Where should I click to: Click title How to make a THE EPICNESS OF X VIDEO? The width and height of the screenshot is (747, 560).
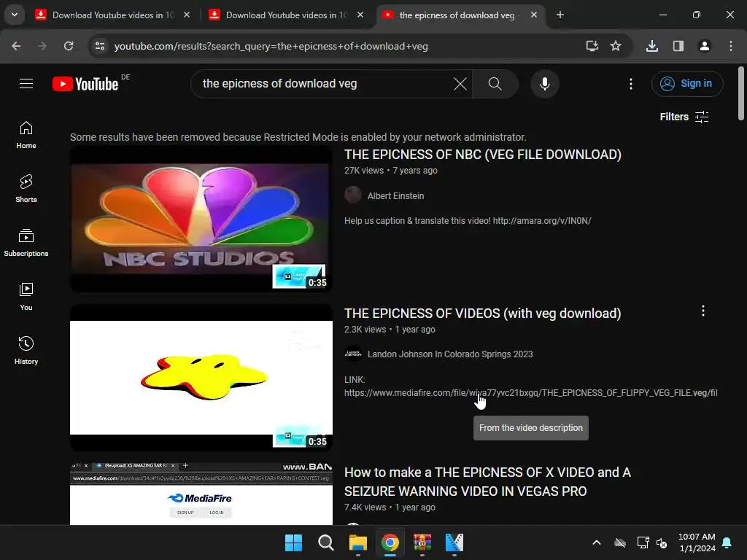(487, 481)
